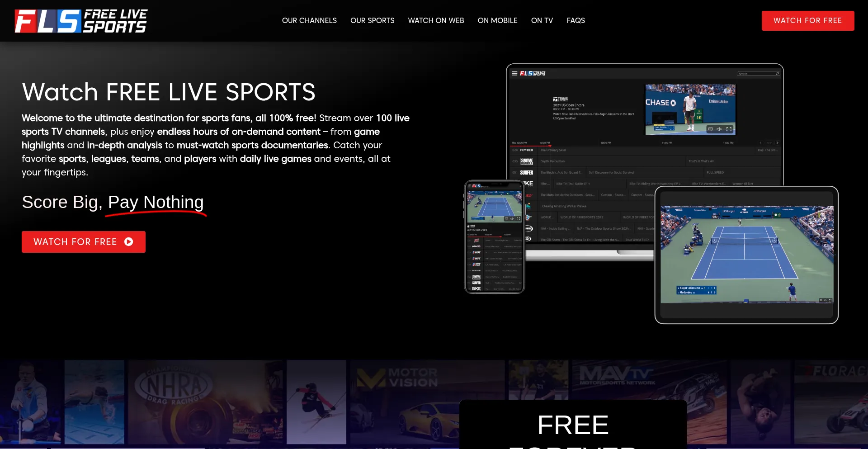Viewport: 868px width, 449px height.
Task: Click the red WATCH FOR FREE button top right
Action: 808,20
